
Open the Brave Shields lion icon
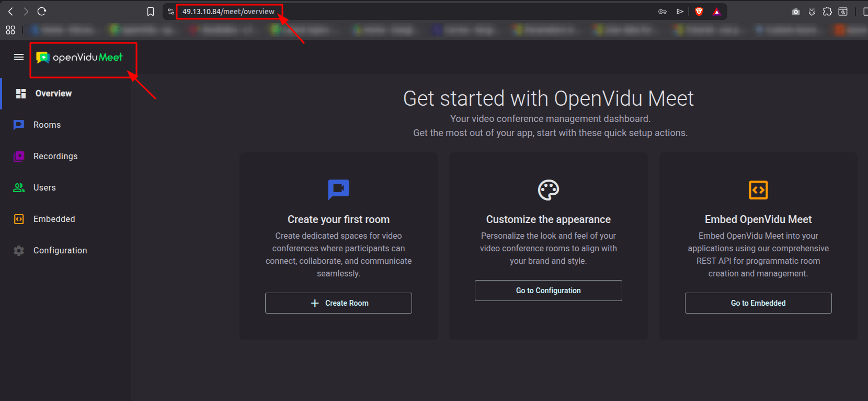(699, 12)
